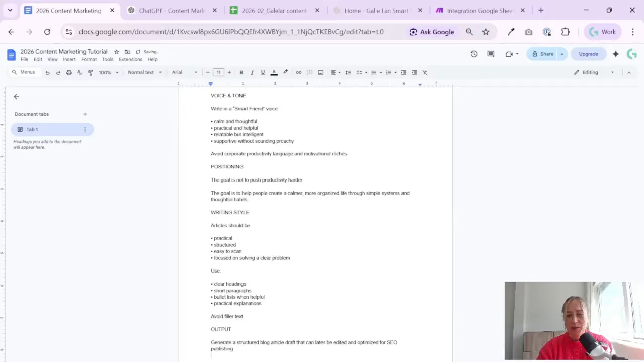Activate the Paint format roller tool
Screen dimensions: 644x362
[90, 72]
